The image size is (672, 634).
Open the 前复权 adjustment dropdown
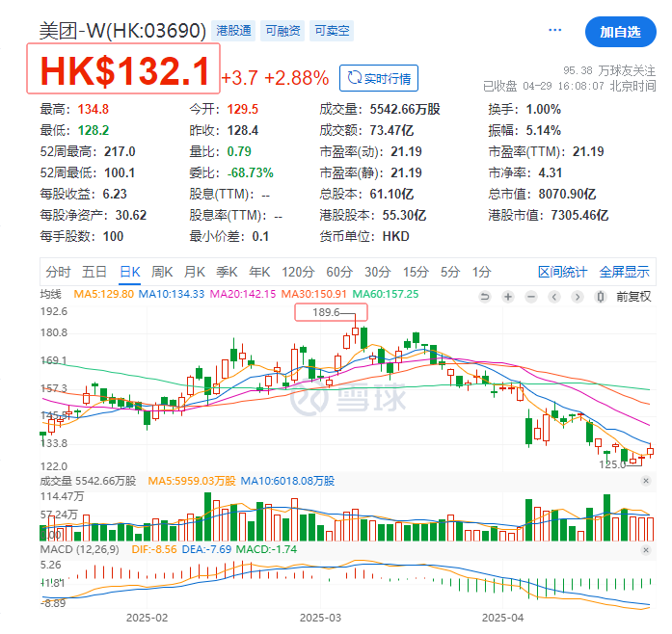tap(633, 297)
